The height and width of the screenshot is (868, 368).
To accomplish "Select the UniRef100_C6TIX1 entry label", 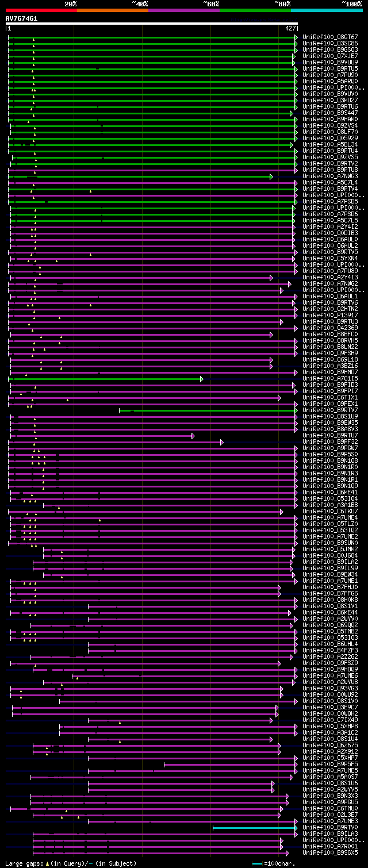I will pyautogui.click(x=330, y=397).
